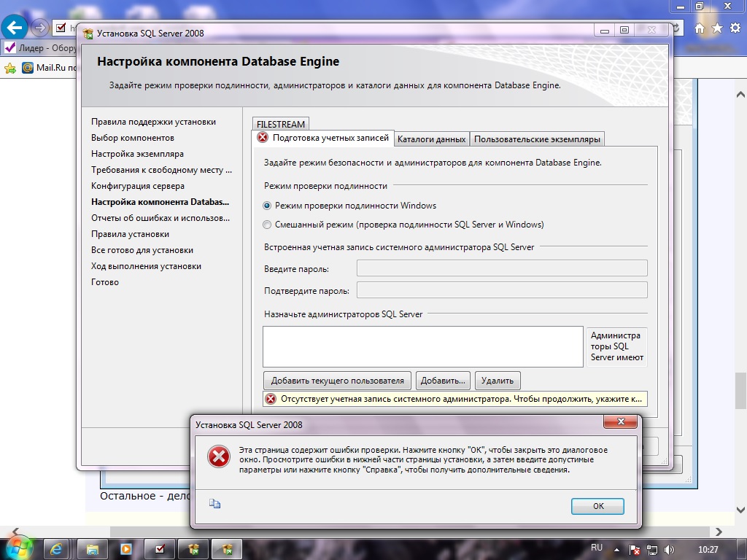Click the checkmark app icon in the taskbar

coord(160,550)
